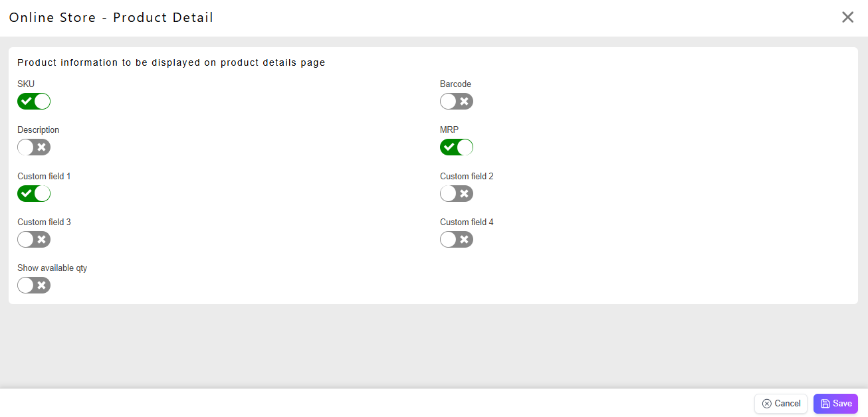Viewport: 868px width, 417px height.
Task: Click the product information section heading
Action: point(171,63)
